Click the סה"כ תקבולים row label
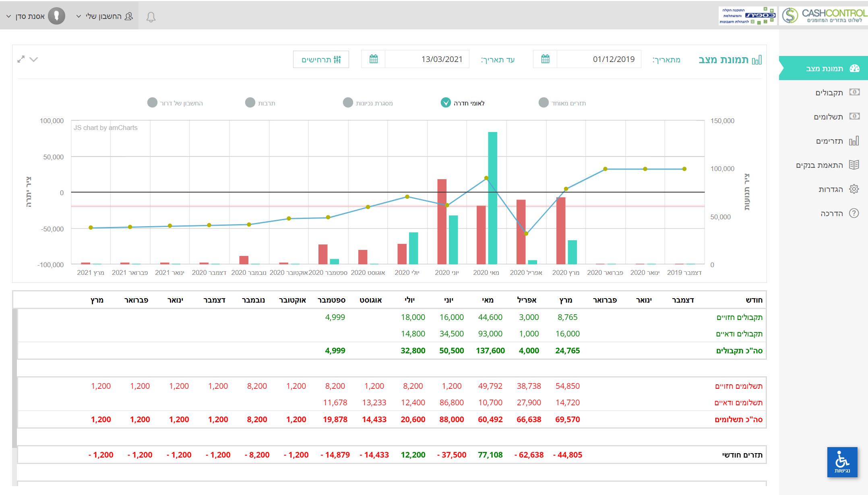This screenshot has height=495, width=868. point(739,351)
